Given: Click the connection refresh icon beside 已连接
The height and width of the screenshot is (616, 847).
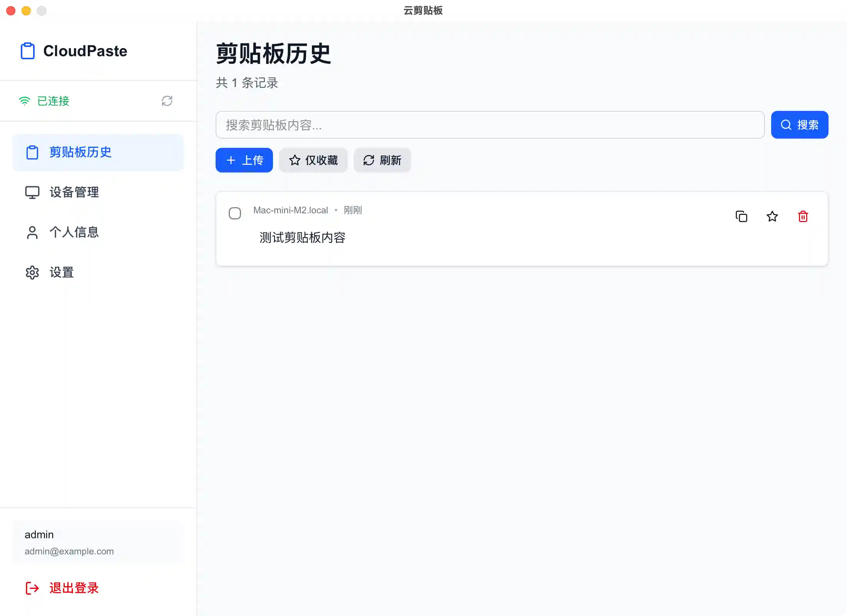Looking at the screenshot, I should tap(167, 101).
